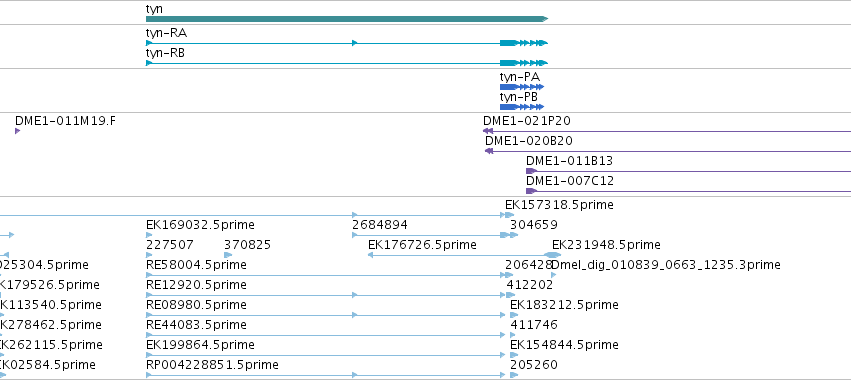This screenshot has height=380, width=851.
Task: Click the DME1-021P20 double arrow start
Action: 488,131
